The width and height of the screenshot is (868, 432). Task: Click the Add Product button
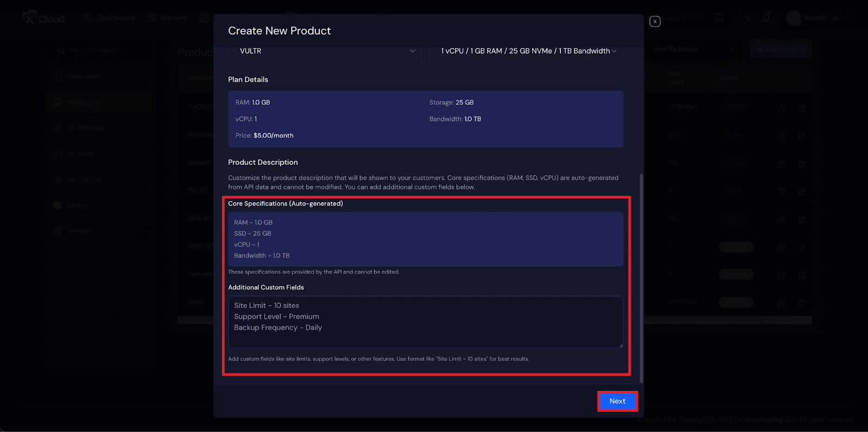(781, 49)
